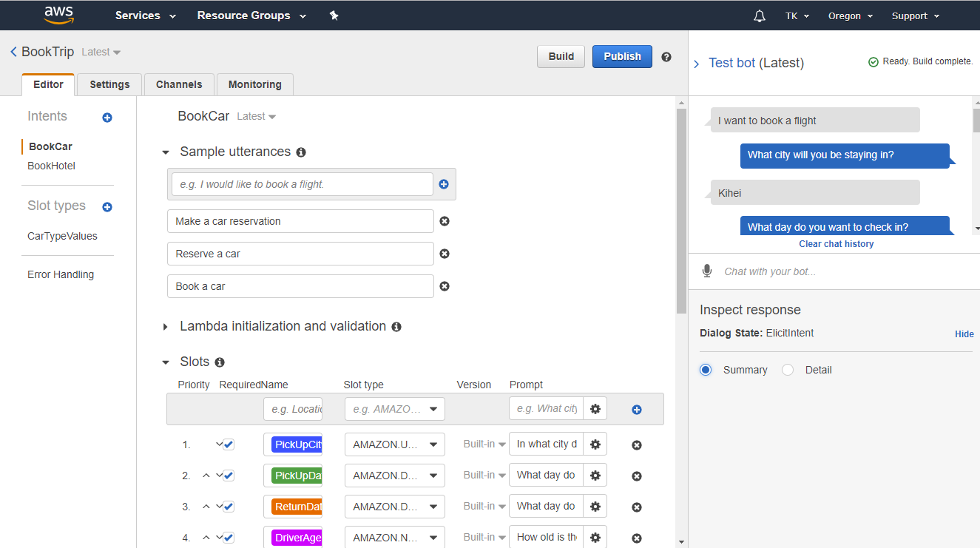This screenshot has width=980, height=548.
Task: Open slot type dropdown for PickUpCity
Action: pos(395,444)
